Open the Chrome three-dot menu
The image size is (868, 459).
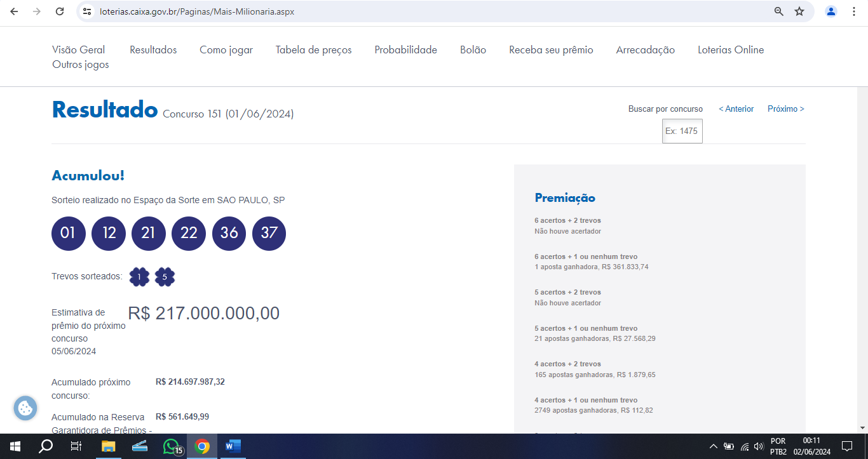click(854, 11)
